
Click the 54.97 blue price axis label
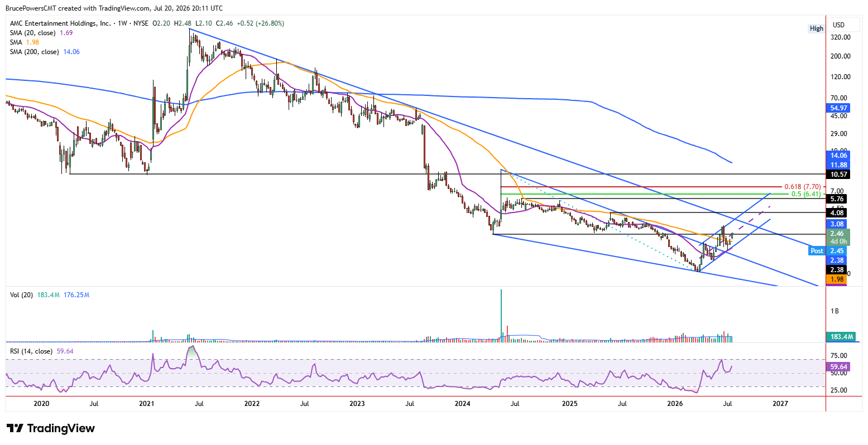point(838,108)
